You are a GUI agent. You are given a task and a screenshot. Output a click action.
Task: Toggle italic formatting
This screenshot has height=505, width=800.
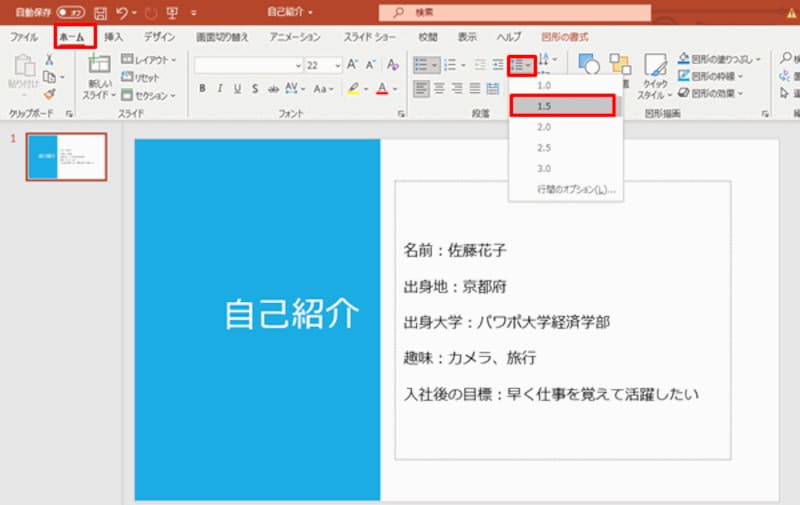point(220,89)
